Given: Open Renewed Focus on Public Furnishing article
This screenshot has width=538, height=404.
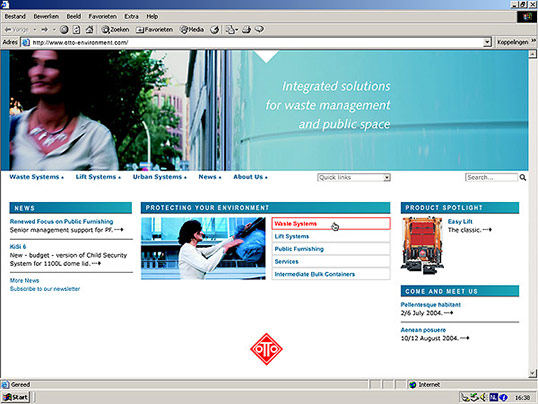Looking at the screenshot, I should [61, 222].
